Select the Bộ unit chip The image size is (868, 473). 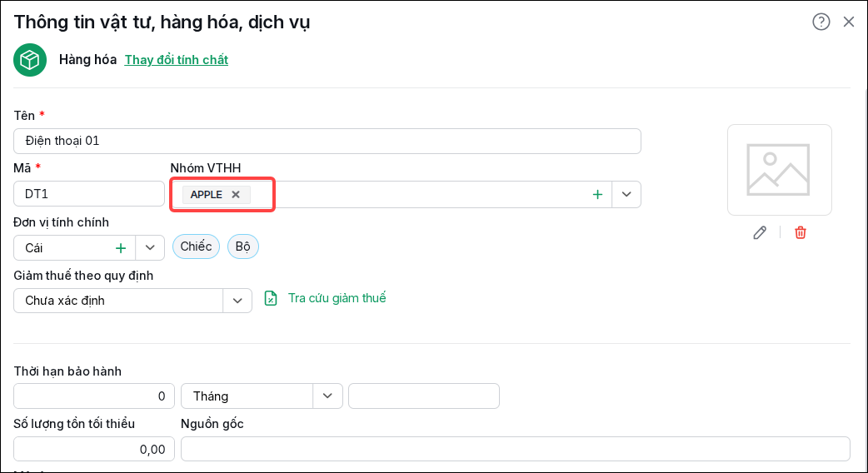[243, 246]
